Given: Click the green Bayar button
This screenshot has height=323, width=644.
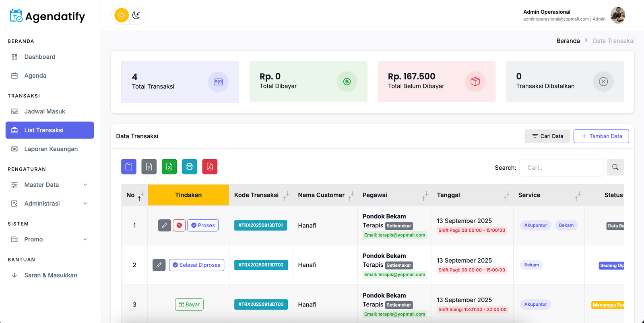Looking at the screenshot, I should click(x=189, y=304).
